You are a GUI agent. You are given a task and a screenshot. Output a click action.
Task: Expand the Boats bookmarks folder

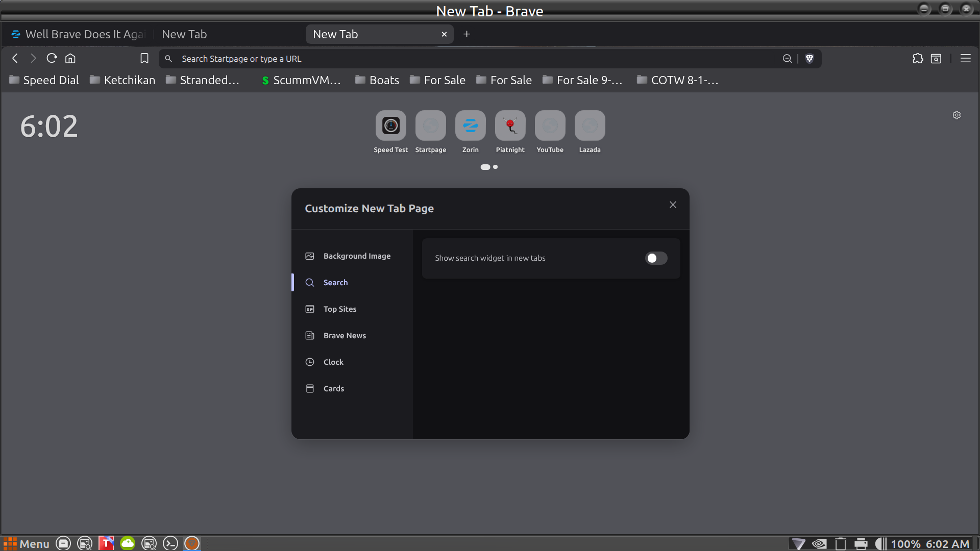377,80
